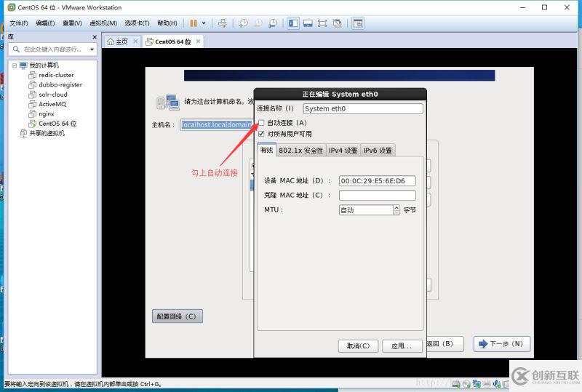Switch to the IPv6 设置 tab

378,151
